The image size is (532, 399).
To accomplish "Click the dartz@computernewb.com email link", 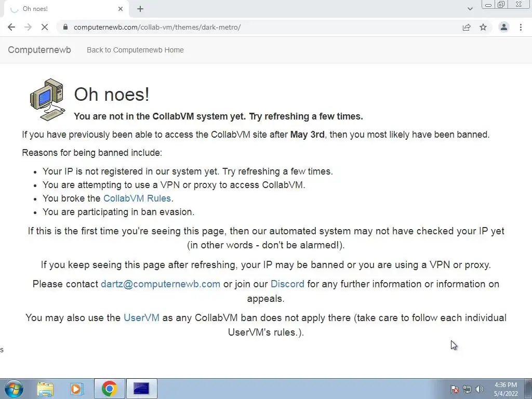I will (161, 284).
